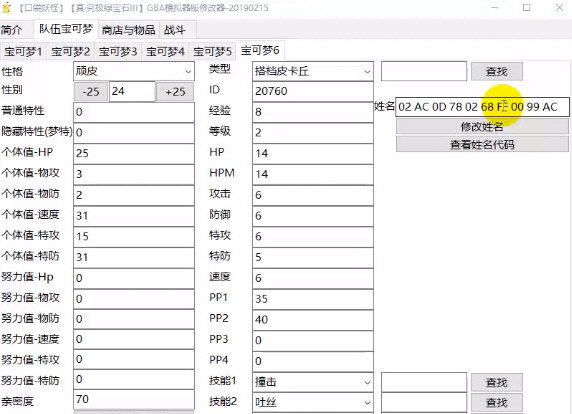Select the 宝可梦2 sub-tab
Screen dimensions: 572x414
(x=70, y=51)
